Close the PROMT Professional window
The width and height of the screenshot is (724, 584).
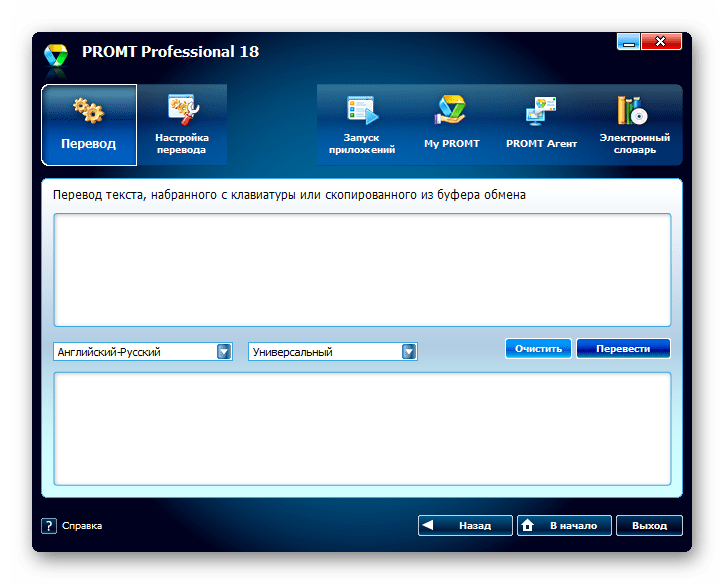(x=661, y=43)
